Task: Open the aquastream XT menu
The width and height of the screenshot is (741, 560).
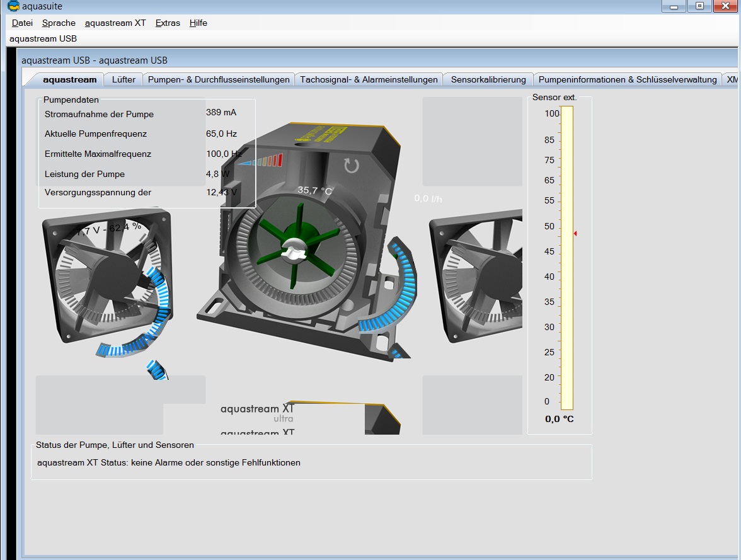Action: click(x=115, y=23)
